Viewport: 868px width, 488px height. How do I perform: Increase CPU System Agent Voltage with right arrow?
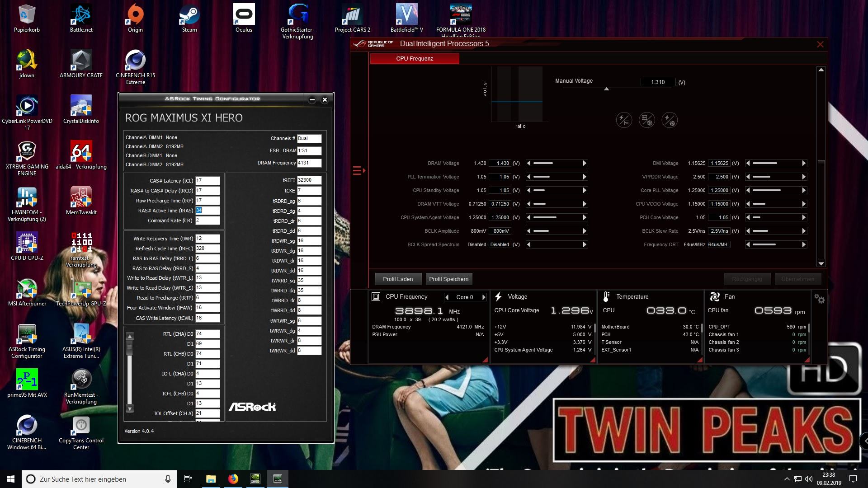585,217
